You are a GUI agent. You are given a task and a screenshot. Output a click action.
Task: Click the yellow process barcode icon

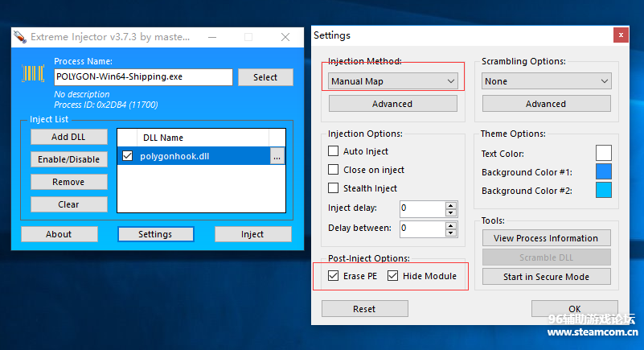coord(34,74)
